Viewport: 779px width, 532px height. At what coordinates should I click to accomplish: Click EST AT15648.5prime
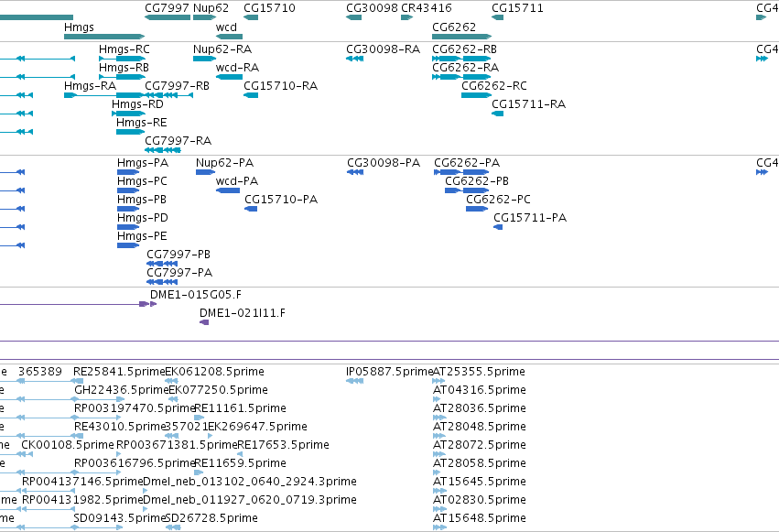coord(480,518)
